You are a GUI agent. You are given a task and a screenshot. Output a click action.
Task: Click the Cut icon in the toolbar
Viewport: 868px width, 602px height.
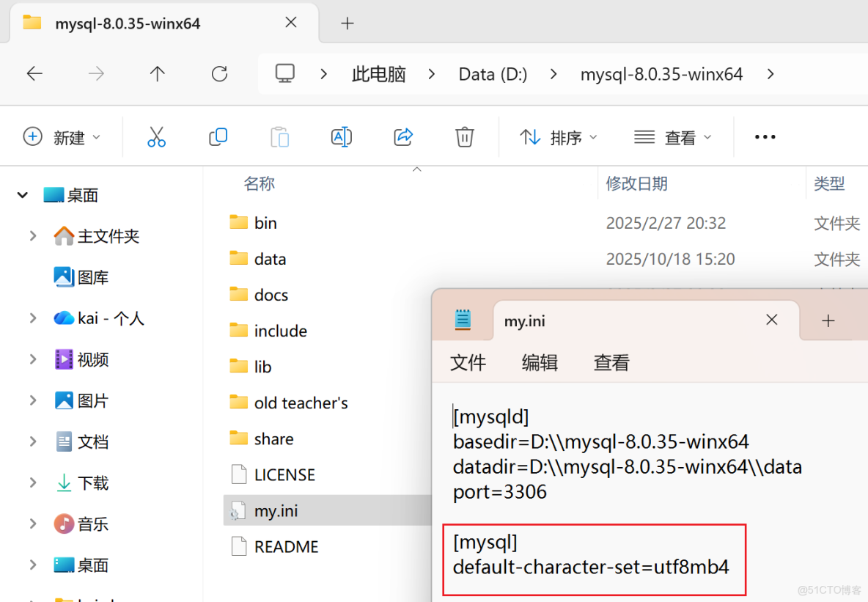(x=156, y=136)
